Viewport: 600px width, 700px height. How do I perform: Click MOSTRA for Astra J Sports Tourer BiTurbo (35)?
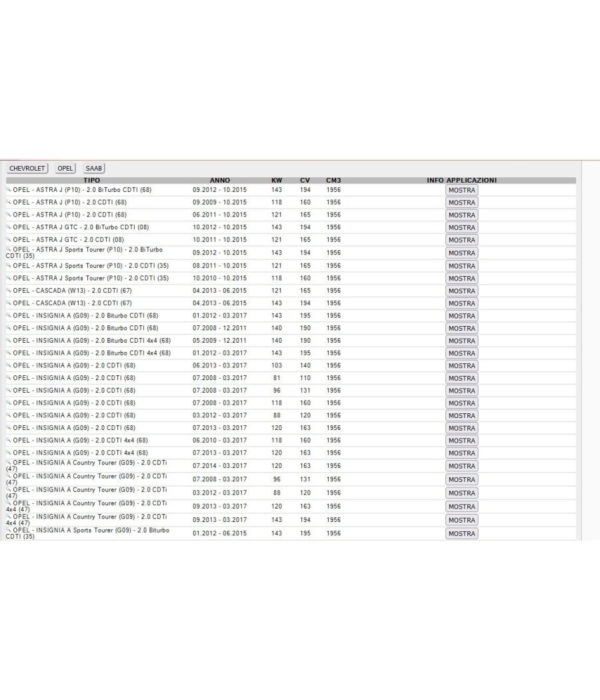[461, 253]
